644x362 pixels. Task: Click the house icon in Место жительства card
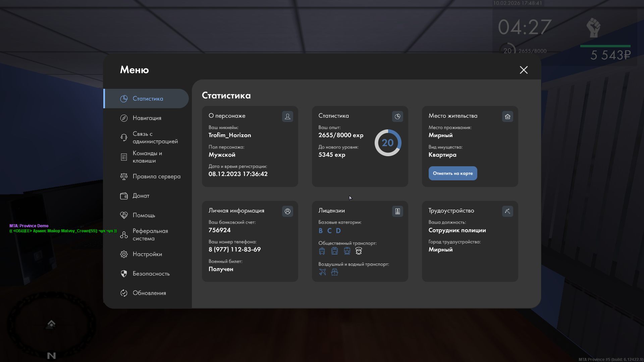507,116
